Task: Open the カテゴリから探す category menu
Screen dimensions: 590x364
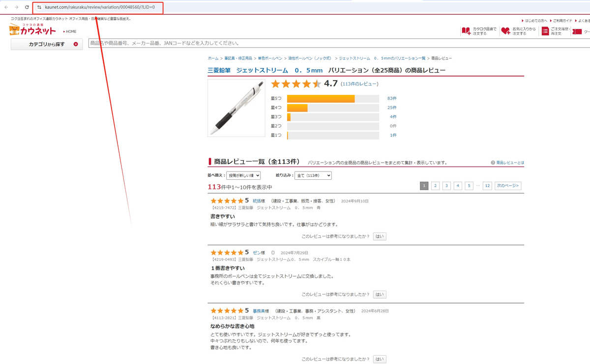Action: coord(47,44)
